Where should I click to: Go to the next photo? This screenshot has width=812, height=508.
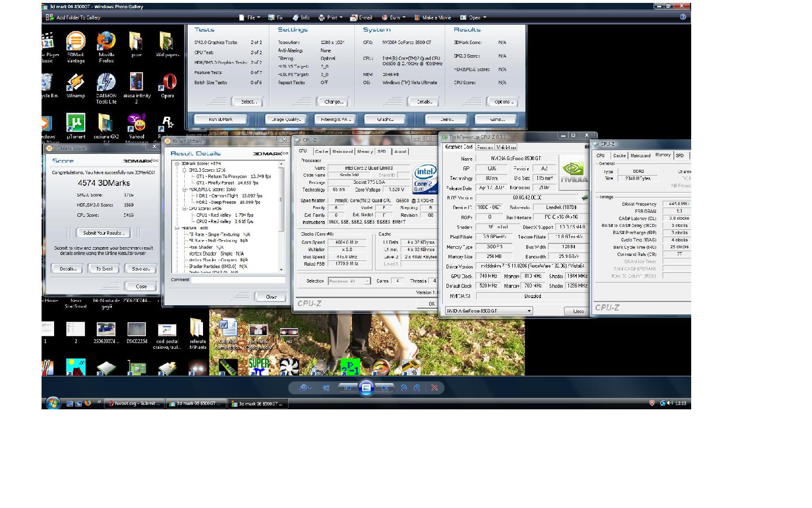[x=385, y=388]
